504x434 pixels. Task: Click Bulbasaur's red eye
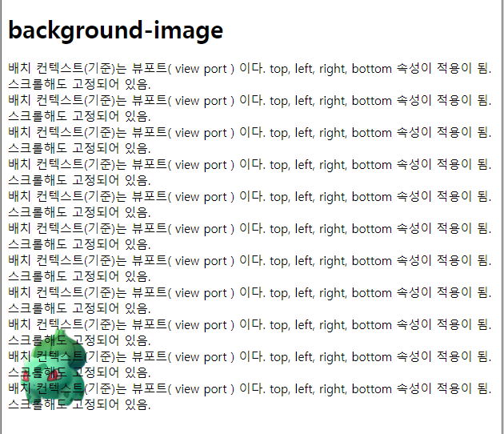(54, 375)
